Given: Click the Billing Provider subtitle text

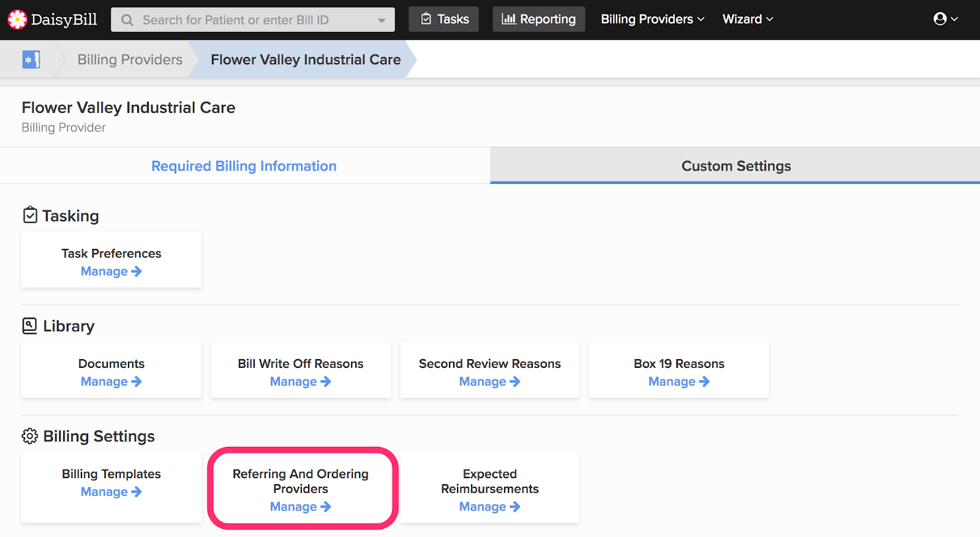Looking at the screenshot, I should pyautogui.click(x=64, y=128).
